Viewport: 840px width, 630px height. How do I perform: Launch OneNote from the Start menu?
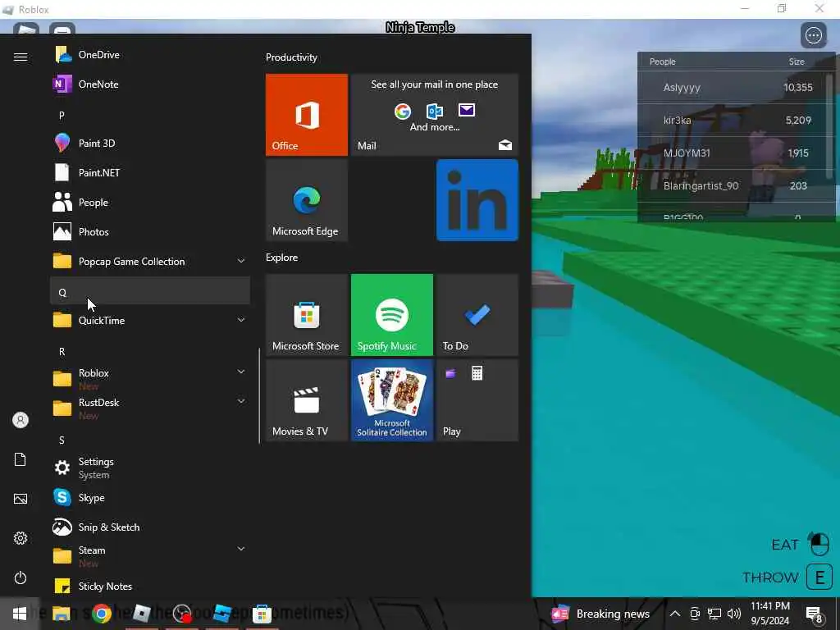click(x=150, y=84)
